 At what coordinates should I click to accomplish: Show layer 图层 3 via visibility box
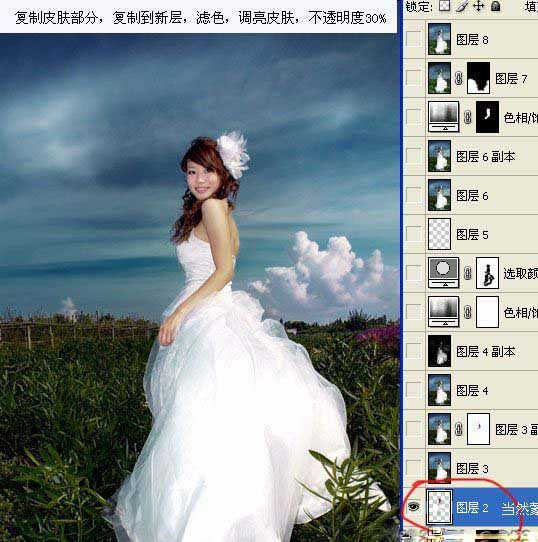tap(414, 468)
